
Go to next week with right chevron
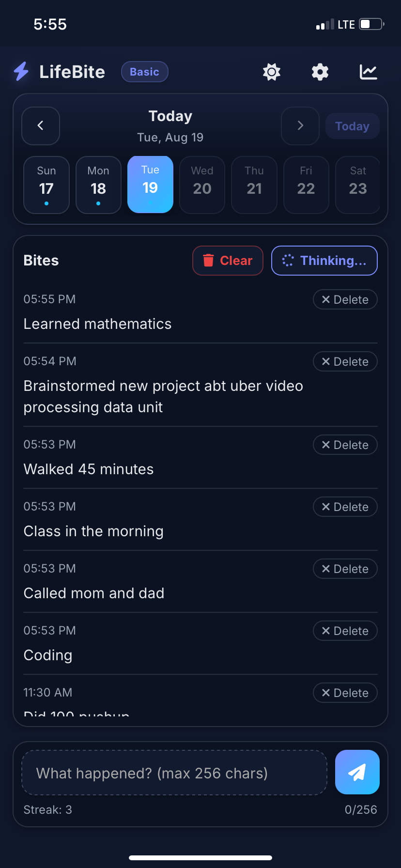tap(300, 126)
